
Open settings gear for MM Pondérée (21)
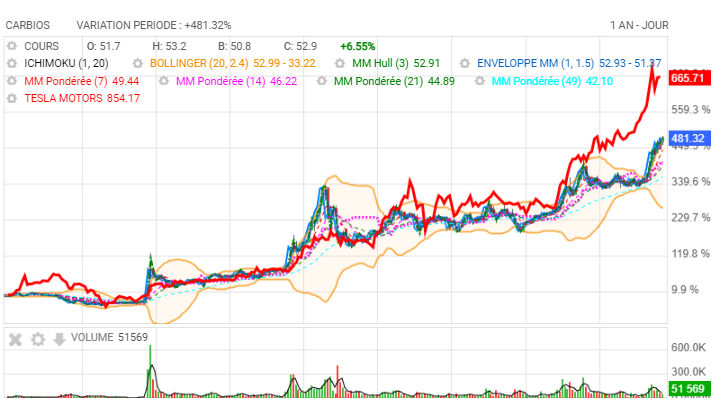322,81
